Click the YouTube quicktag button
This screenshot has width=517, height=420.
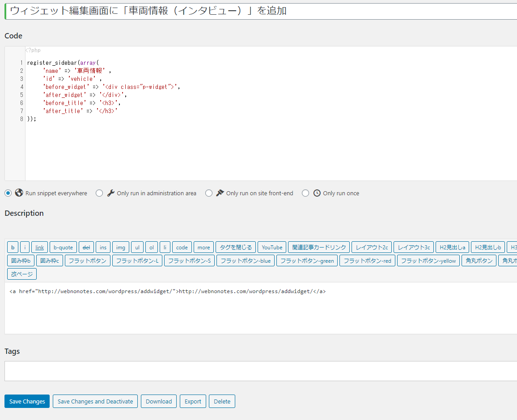(x=272, y=247)
